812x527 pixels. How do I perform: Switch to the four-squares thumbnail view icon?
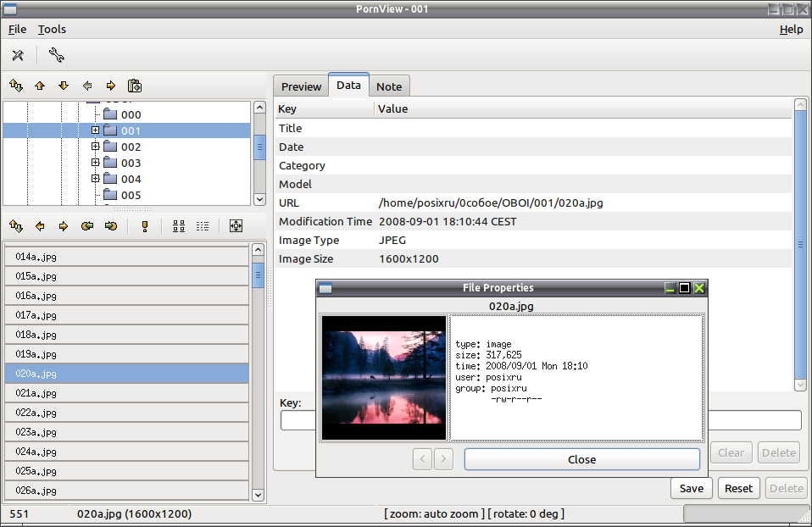point(179,226)
